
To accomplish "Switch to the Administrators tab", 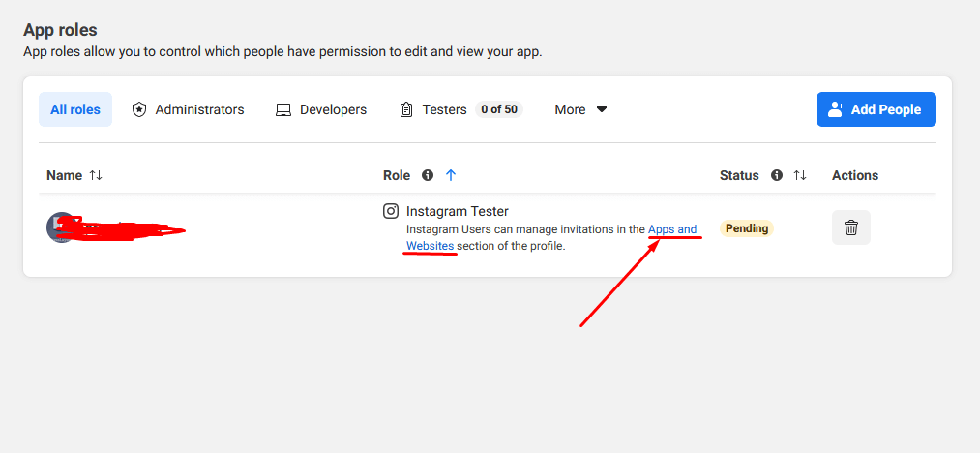I will pyautogui.click(x=188, y=109).
